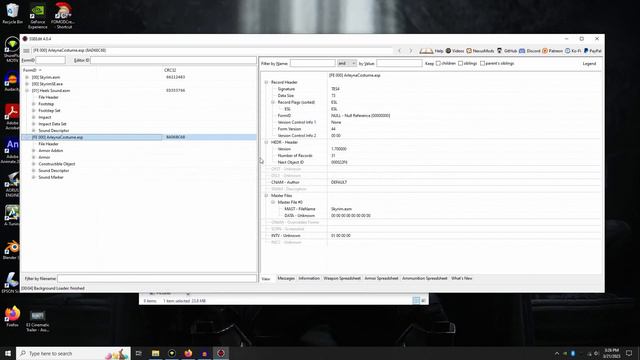Screen dimensions: 640x360
Task: Switch to Firefox on the taskbar
Action: [188, 353]
